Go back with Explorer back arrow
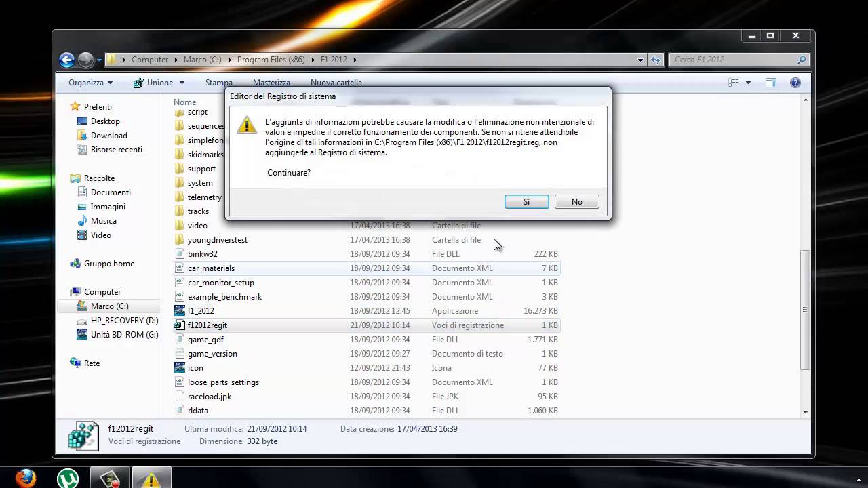 (66, 60)
